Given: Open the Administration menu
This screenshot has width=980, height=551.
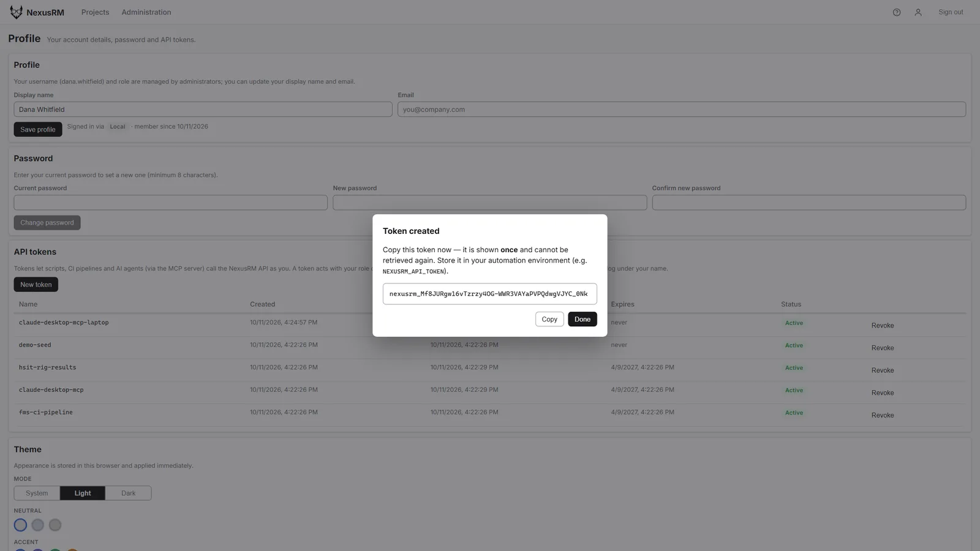Looking at the screenshot, I should 146,12.
